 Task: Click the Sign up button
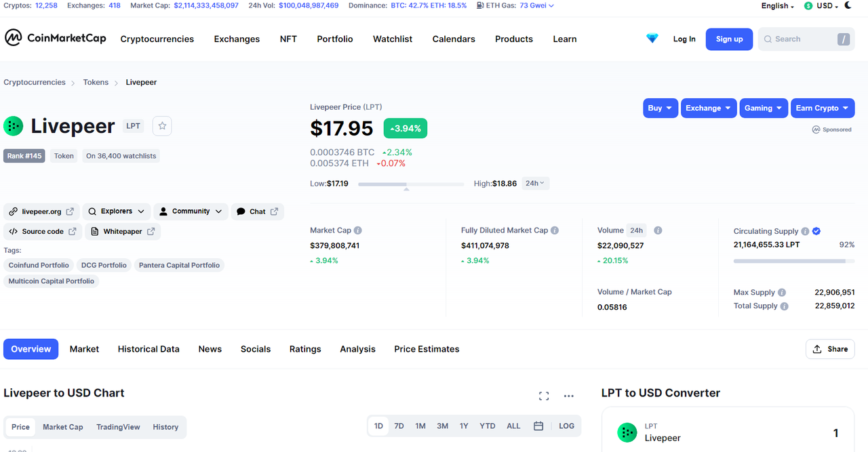(729, 39)
